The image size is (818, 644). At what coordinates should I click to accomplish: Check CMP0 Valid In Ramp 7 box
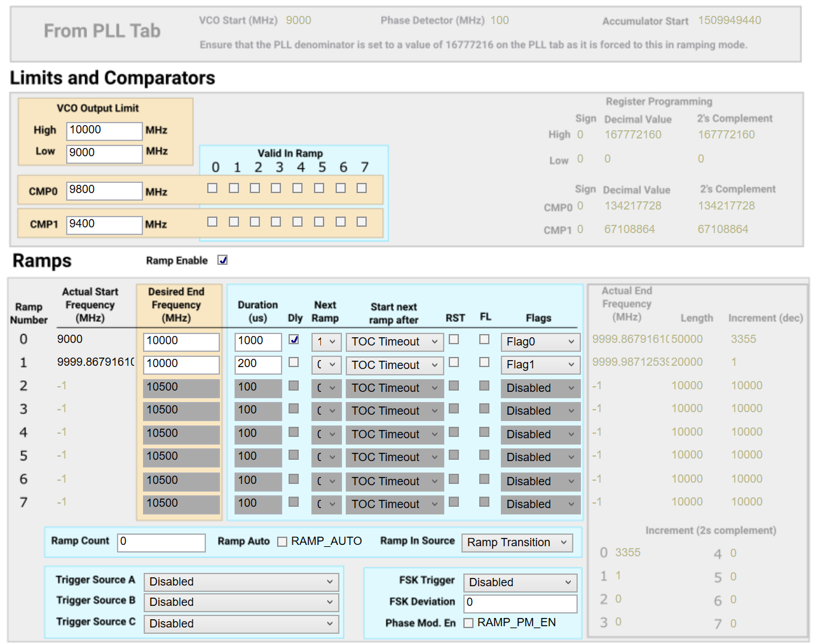pyautogui.click(x=362, y=188)
